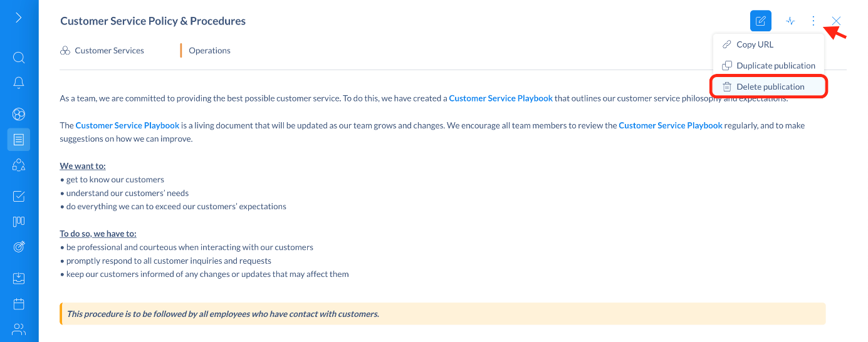Screen dimensions: 868x342
Task: Click the blue edit publication button
Action: [761, 21]
